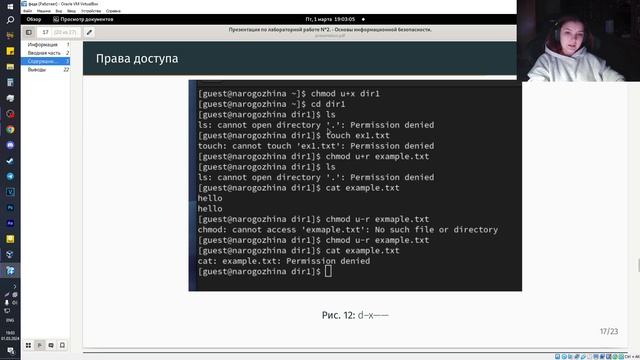
Task: Toggle the document viewer sidebar panel button
Action: click(29, 32)
